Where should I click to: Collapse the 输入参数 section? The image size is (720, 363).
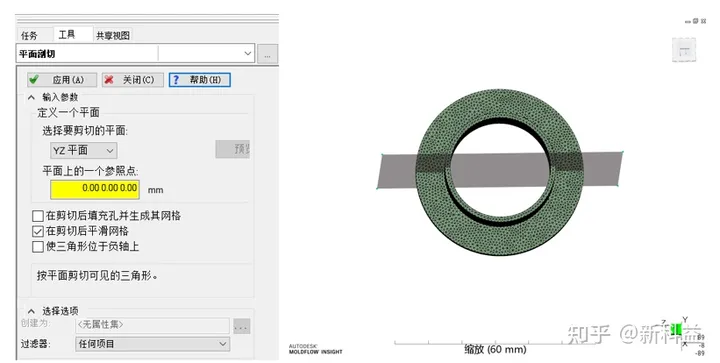[x=31, y=97]
